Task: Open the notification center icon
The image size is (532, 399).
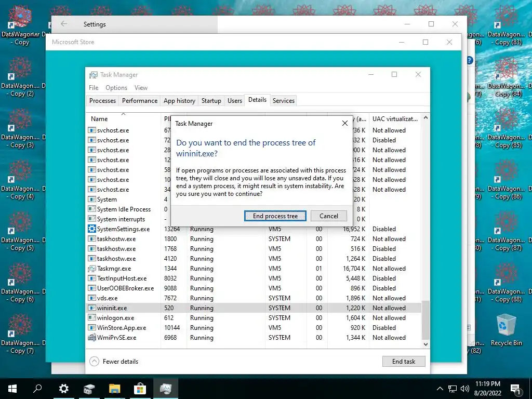Action: point(515,389)
